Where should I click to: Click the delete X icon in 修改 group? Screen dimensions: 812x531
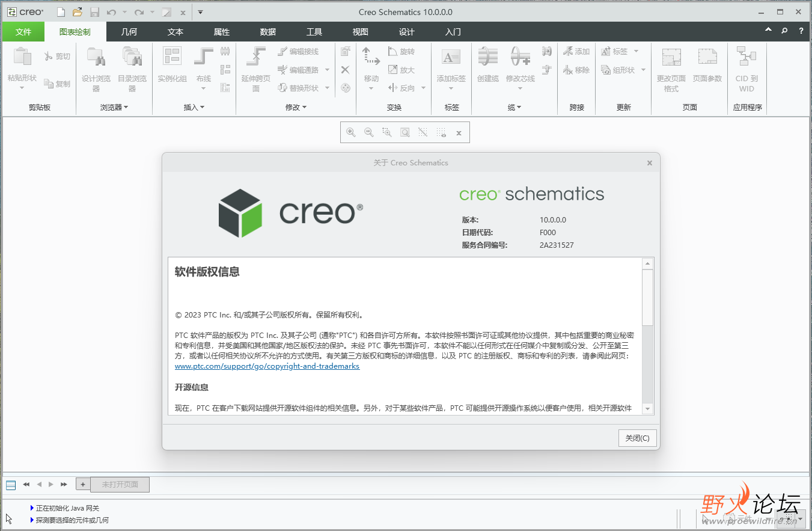coord(345,70)
